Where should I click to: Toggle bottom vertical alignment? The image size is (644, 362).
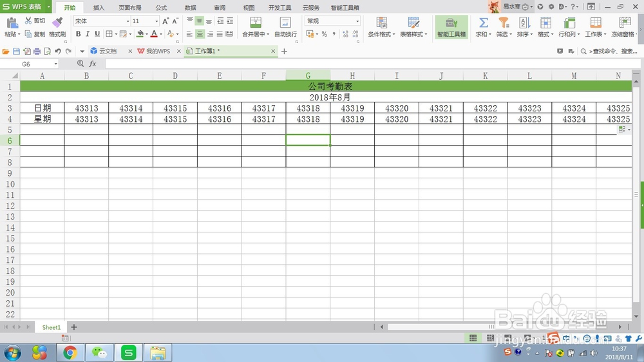[209, 21]
